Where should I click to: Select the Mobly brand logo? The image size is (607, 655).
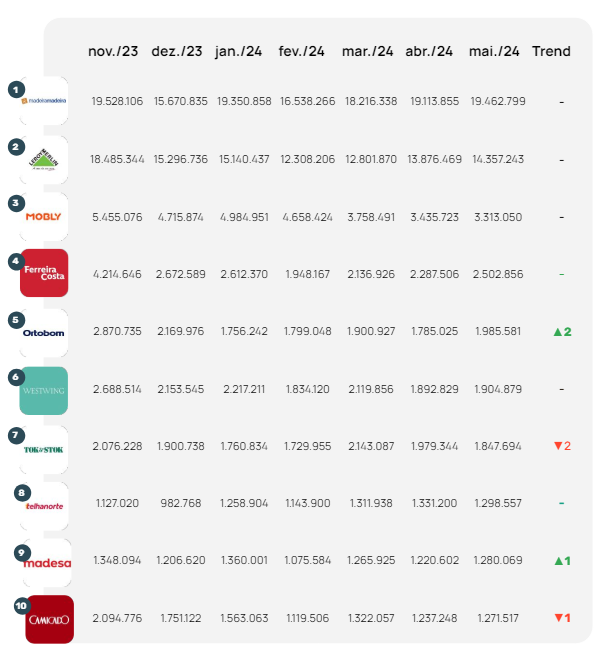(45, 216)
